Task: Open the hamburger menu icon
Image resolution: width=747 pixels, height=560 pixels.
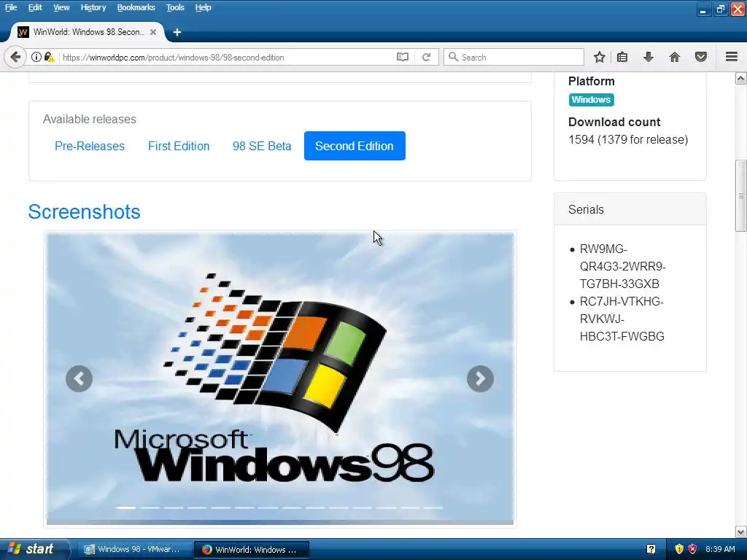Action: click(x=732, y=57)
